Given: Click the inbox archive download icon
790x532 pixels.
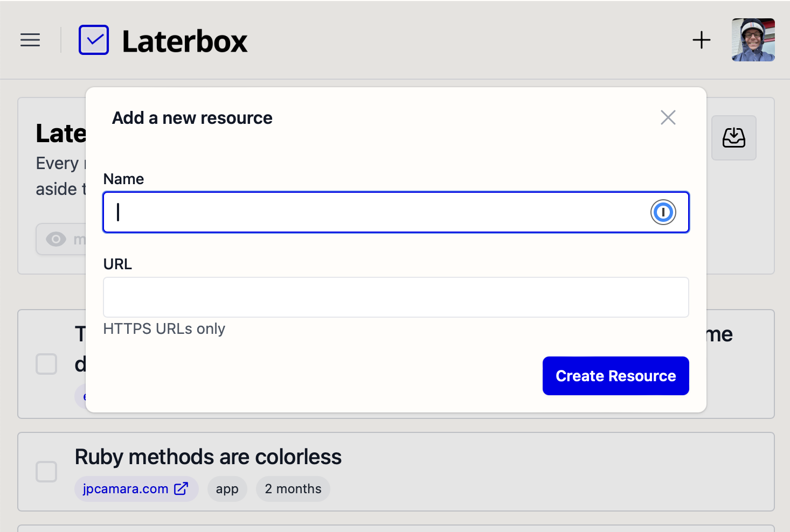Looking at the screenshot, I should (734, 138).
